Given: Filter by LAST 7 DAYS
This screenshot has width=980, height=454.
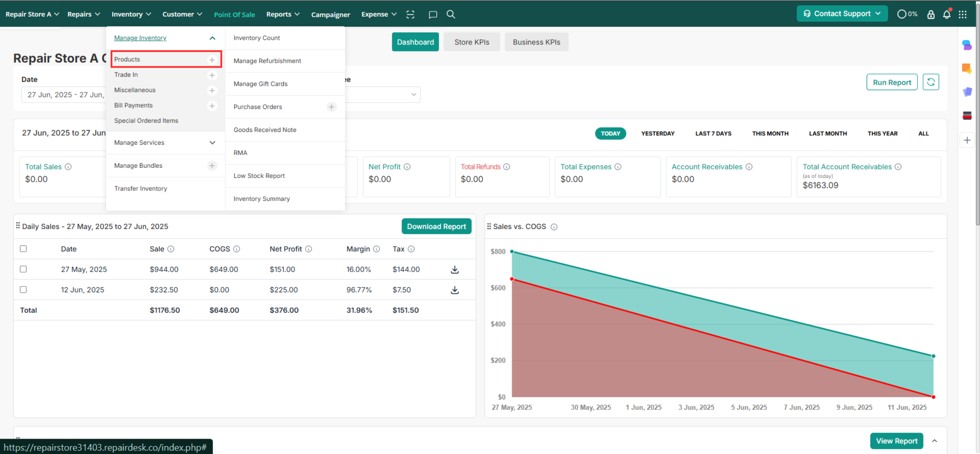Looking at the screenshot, I should (x=713, y=134).
